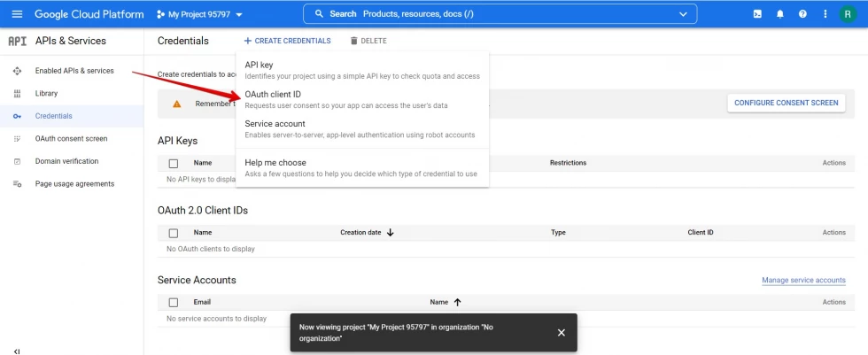868x355 pixels.
Task: Open Enabled APIs & services
Action: (x=74, y=71)
